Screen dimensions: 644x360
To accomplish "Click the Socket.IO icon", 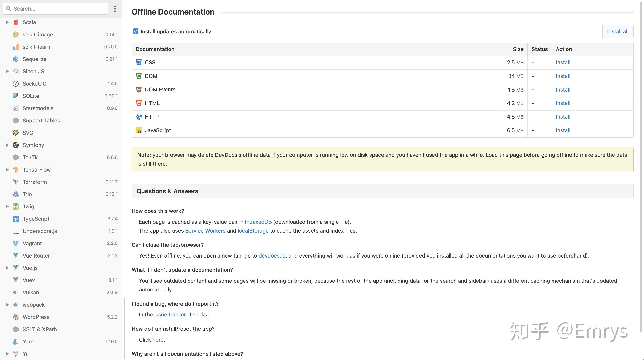I will pos(16,83).
